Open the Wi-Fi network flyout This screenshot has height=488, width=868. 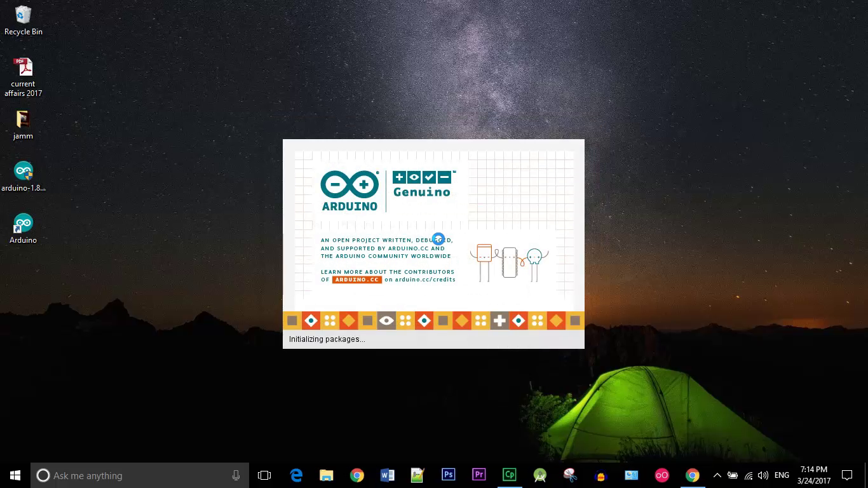coord(748,475)
